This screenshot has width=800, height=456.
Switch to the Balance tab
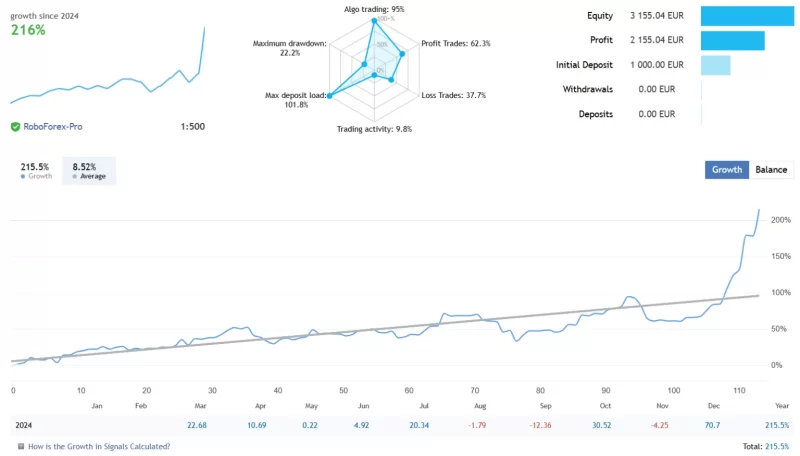click(771, 170)
